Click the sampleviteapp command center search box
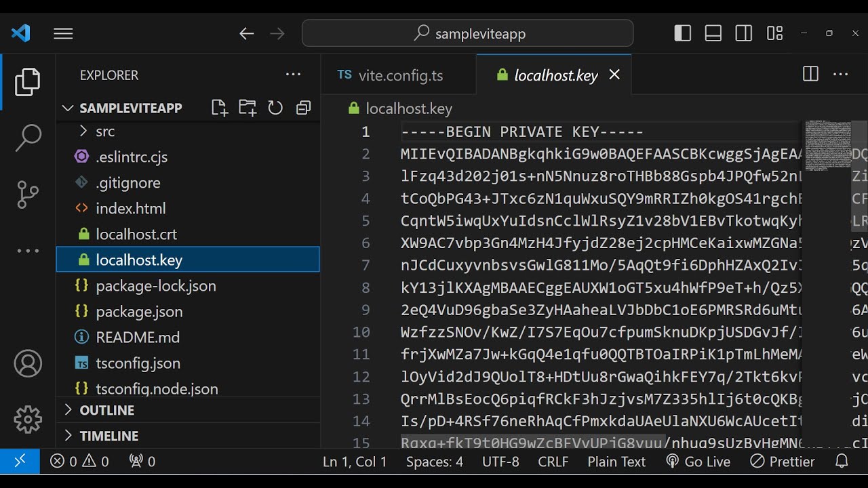Viewport: 868px width, 488px height. [x=468, y=33]
